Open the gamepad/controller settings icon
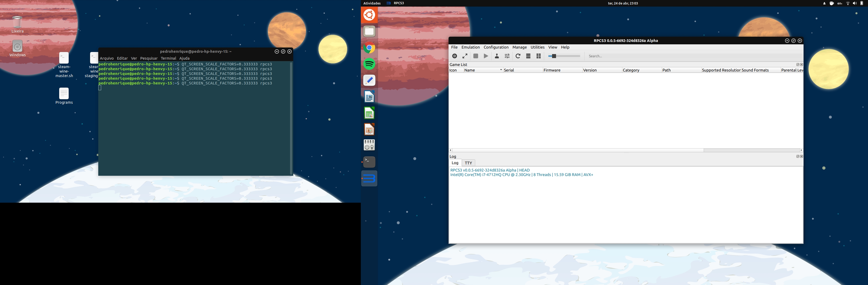This screenshot has width=868, height=285. (x=497, y=56)
